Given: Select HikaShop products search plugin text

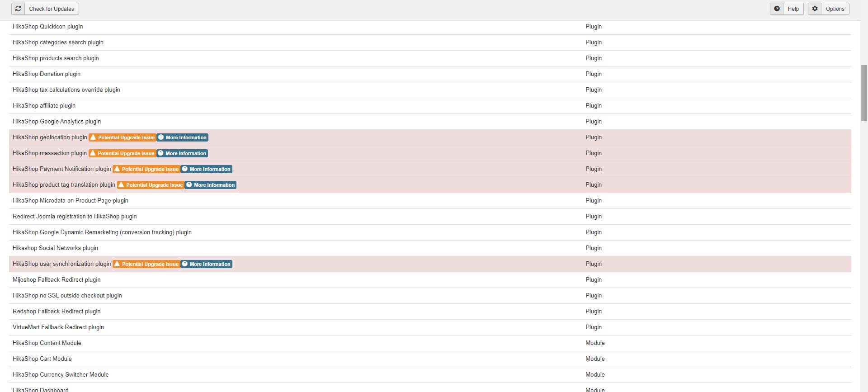Looking at the screenshot, I should click(x=56, y=58).
